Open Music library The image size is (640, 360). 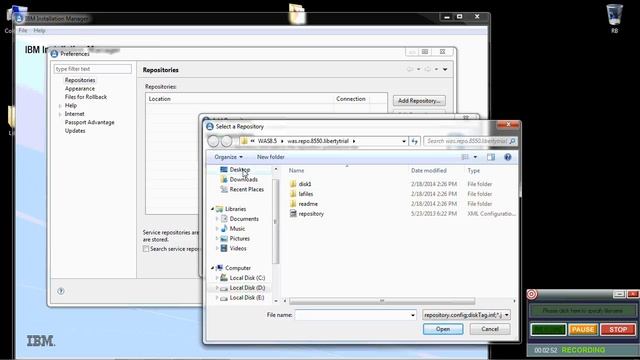click(237, 229)
